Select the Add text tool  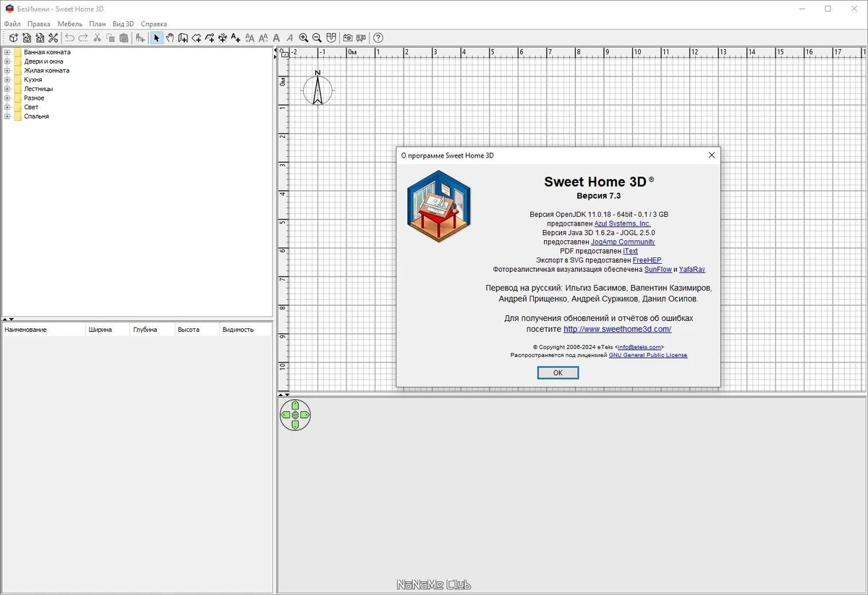tap(236, 38)
